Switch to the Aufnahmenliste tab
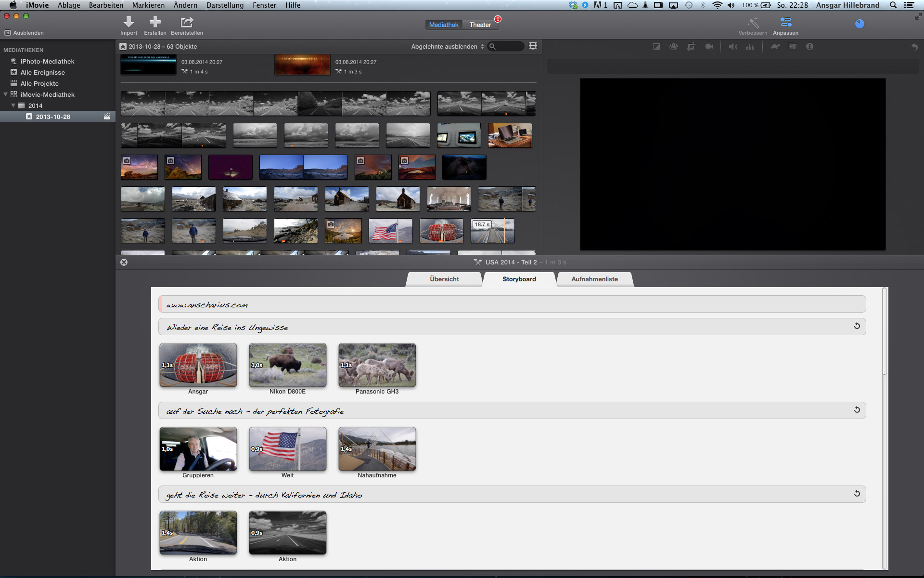The width and height of the screenshot is (924, 578). tap(594, 279)
